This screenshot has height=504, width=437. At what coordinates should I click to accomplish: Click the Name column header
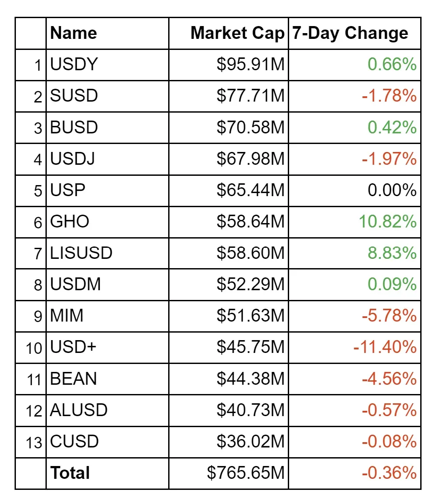click(x=74, y=34)
